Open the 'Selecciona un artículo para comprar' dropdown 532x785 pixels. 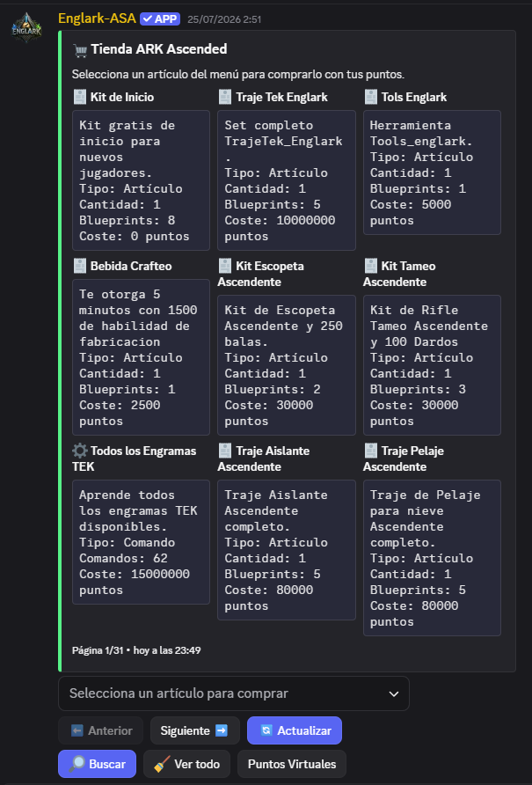click(x=234, y=693)
